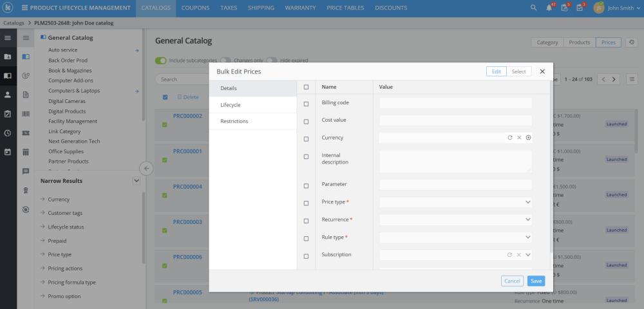
Task: Toggle the secondary sidebar hamburger icon
Action: (x=26, y=38)
